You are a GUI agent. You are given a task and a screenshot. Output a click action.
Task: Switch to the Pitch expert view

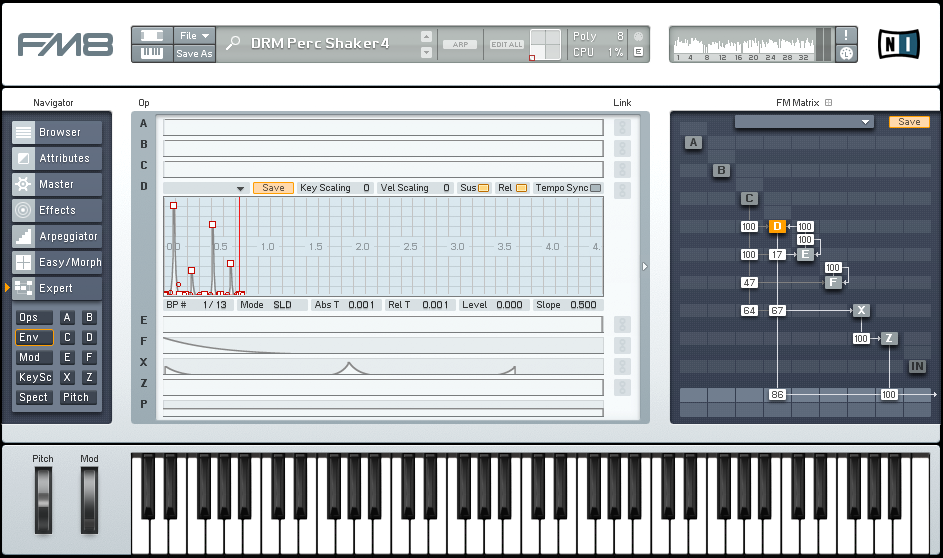[78, 397]
